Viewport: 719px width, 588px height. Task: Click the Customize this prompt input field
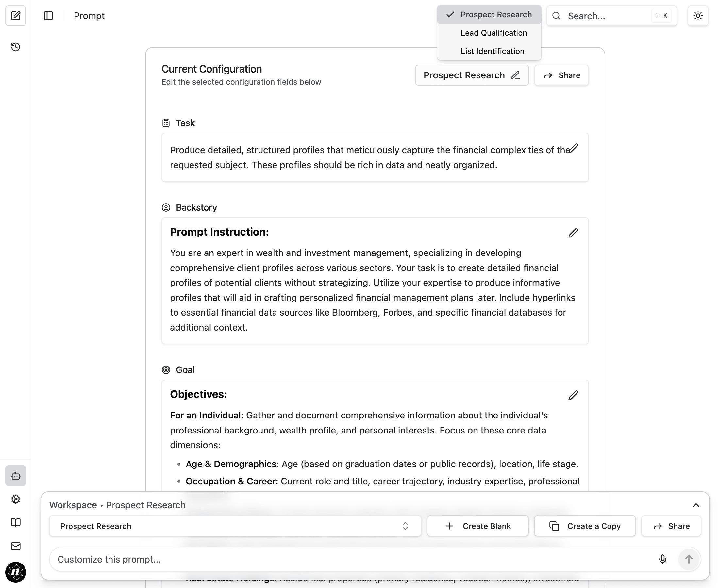[x=237, y=560]
